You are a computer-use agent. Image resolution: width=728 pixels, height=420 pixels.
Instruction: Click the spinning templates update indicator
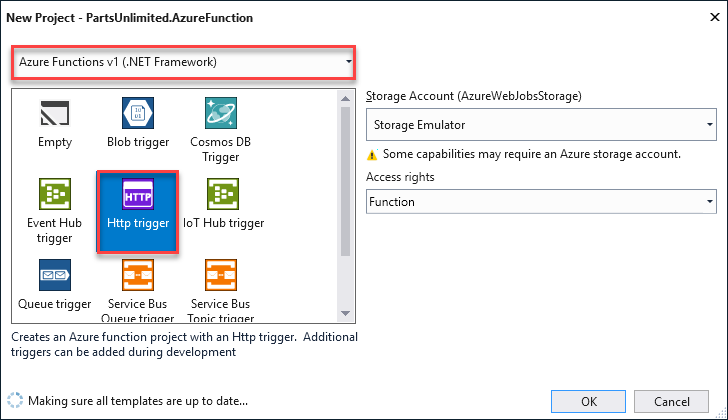[x=15, y=401]
